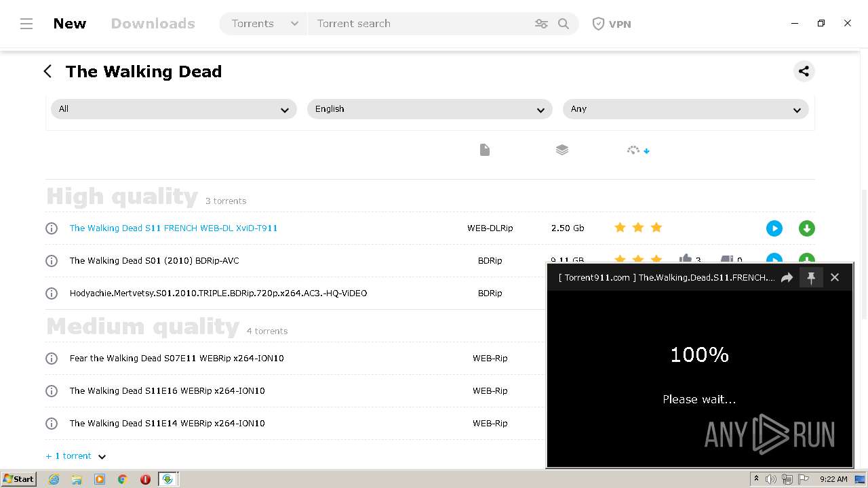Viewport: 868px width, 488px height.
Task: Go back with the left arrow
Action: pos(47,71)
